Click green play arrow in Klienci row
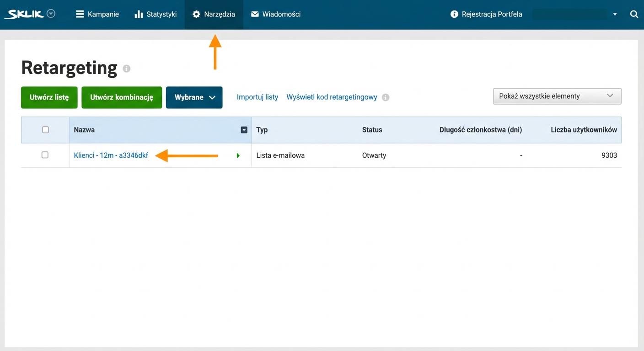The image size is (644, 351). pyautogui.click(x=238, y=156)
